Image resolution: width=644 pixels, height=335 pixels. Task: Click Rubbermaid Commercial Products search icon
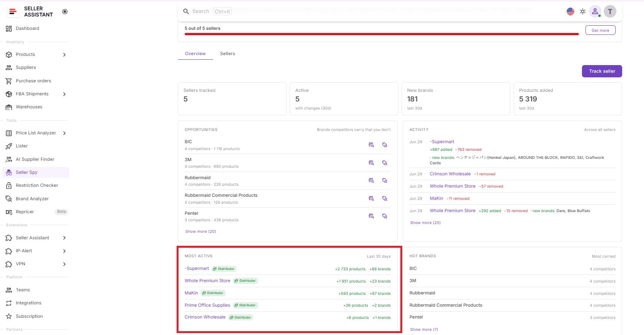click(385, 198)
